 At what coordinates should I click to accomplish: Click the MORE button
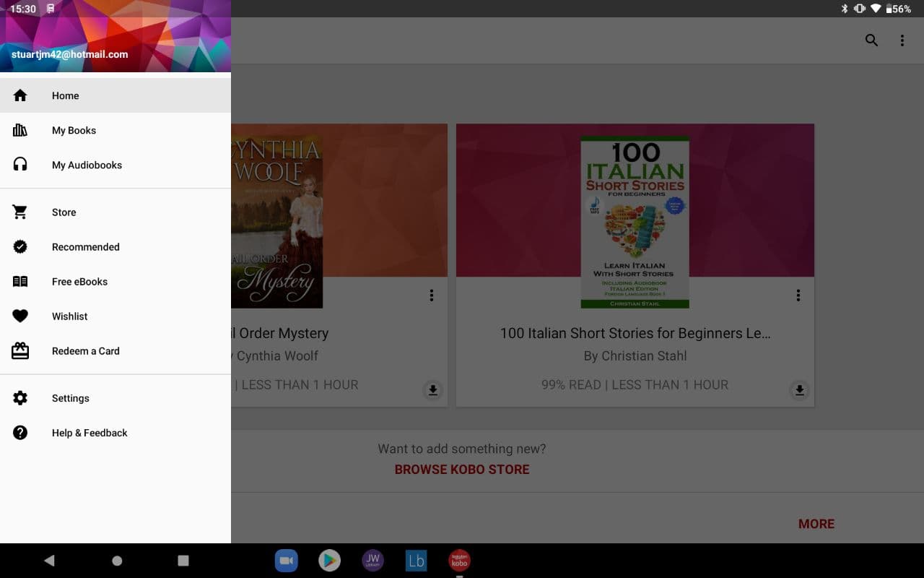tap(816, 525)
